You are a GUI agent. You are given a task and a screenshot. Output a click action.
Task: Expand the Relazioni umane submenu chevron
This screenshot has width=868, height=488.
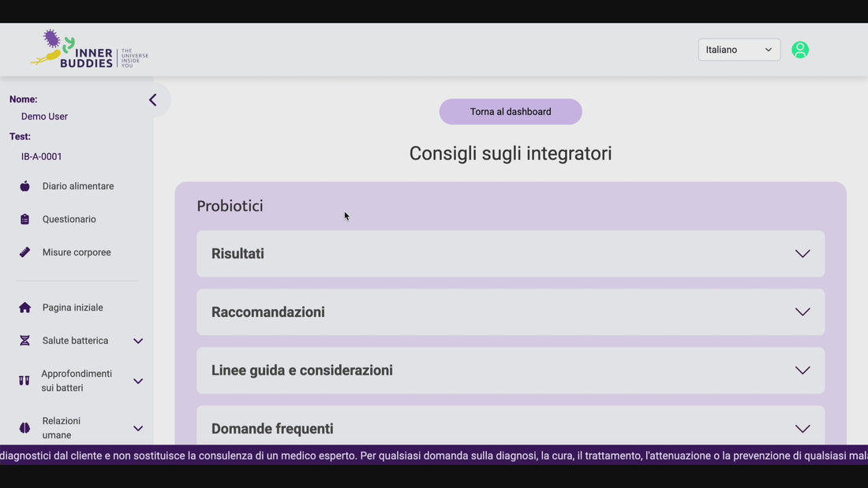tap(138, 428)
